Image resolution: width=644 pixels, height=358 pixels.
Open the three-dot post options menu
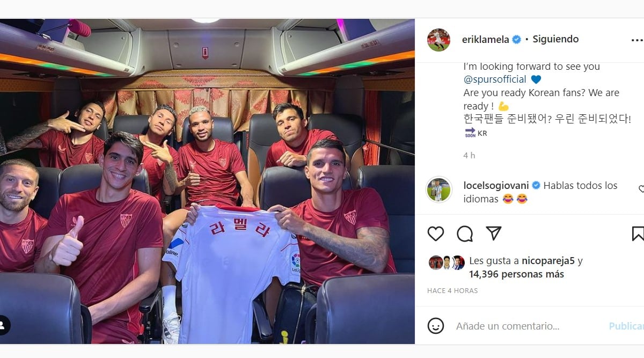[637, 40]
